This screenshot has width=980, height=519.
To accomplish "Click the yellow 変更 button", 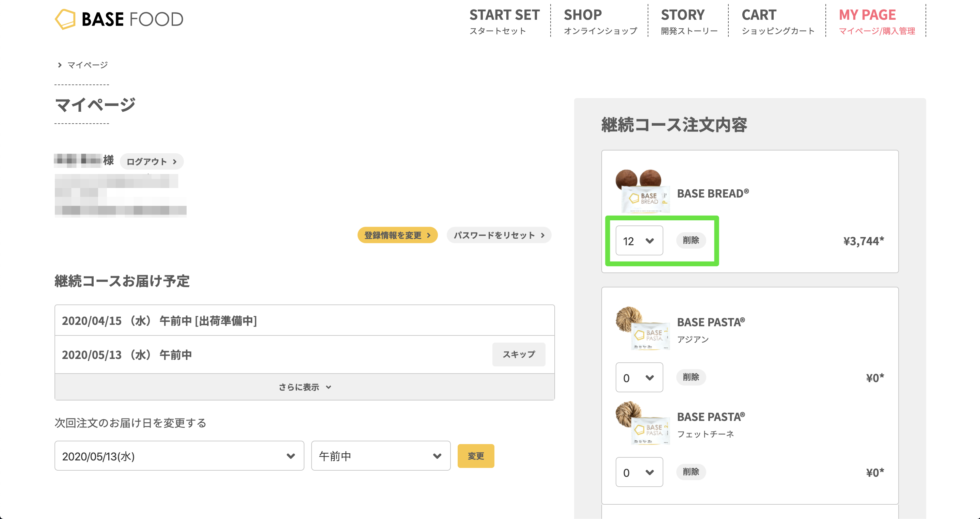I will (476, 456).
